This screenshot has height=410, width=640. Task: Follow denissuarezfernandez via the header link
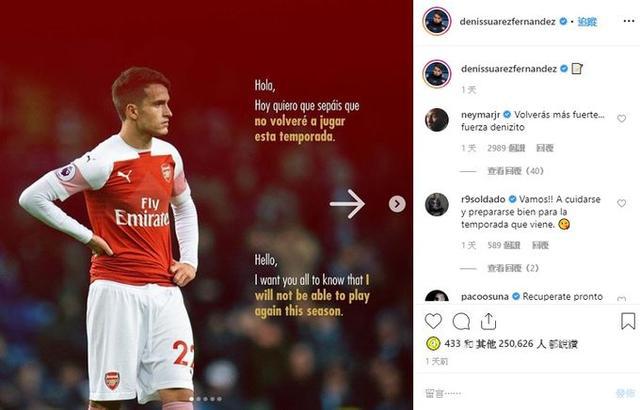tap(585, 21)
